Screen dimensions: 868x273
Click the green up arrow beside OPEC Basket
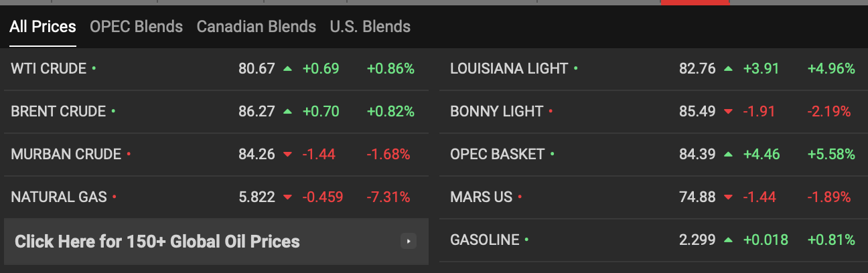tap(728, 154)
